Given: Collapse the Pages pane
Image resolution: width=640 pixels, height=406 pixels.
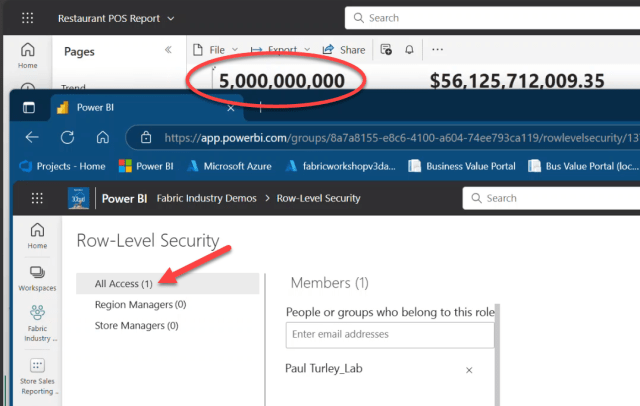Looking at the screenshot, I should [x=168, y=50].
